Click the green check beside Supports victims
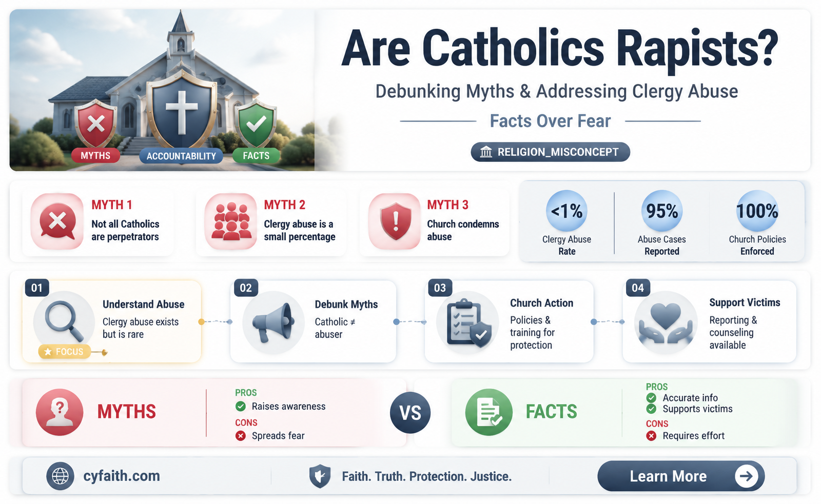This screenshot has width=821, height=504. coord(652,409)
